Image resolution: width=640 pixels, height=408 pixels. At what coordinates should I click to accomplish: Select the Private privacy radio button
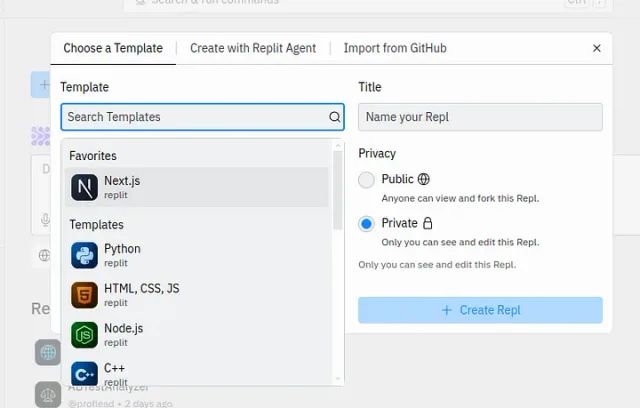pyautogui.click(x=366, y=224)
